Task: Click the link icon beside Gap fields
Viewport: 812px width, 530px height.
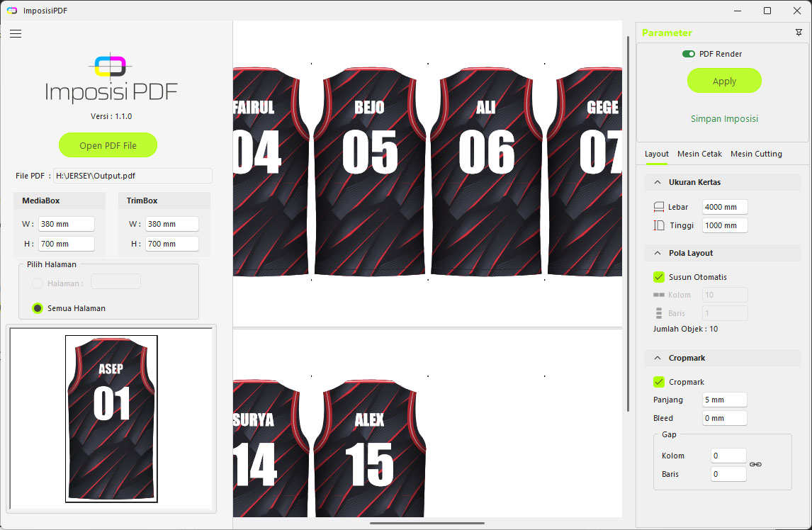Action: 755,464
